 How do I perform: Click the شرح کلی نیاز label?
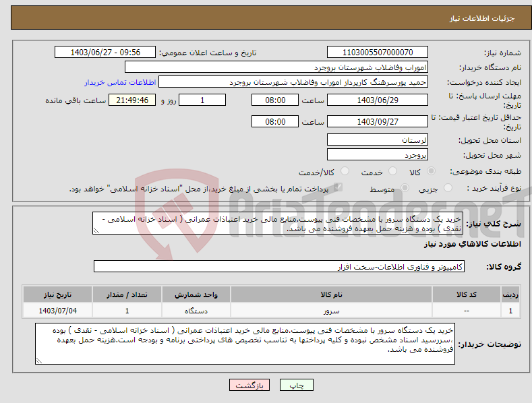(494, 224)
